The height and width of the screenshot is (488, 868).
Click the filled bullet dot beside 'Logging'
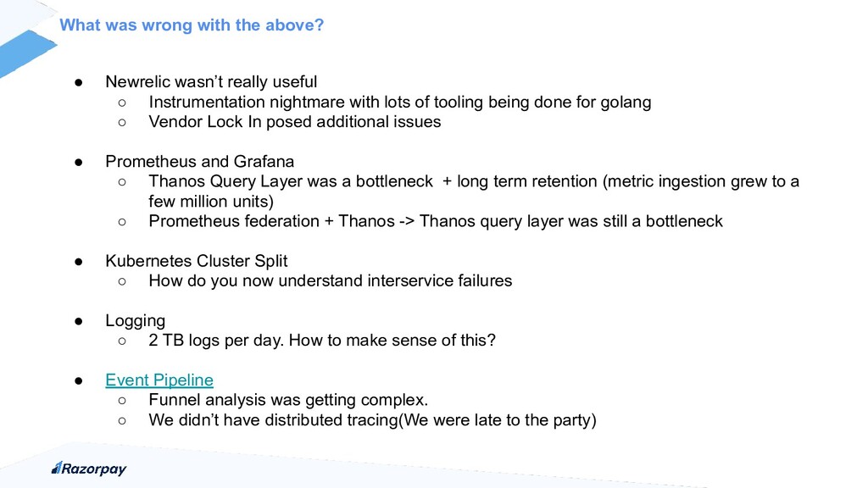click(x=79, y=321)
